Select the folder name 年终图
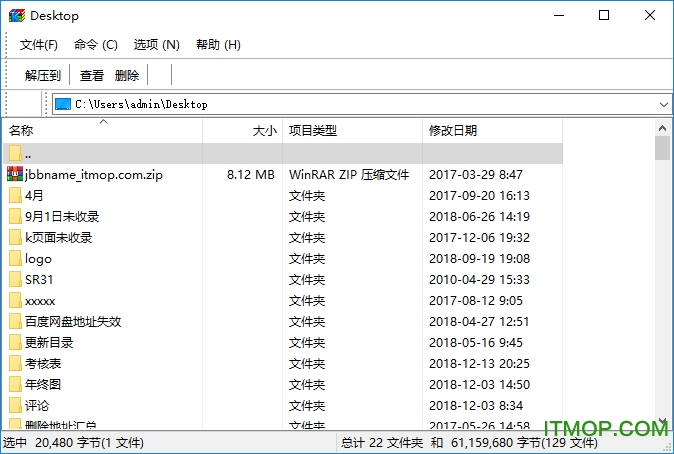 click(43, 385)
